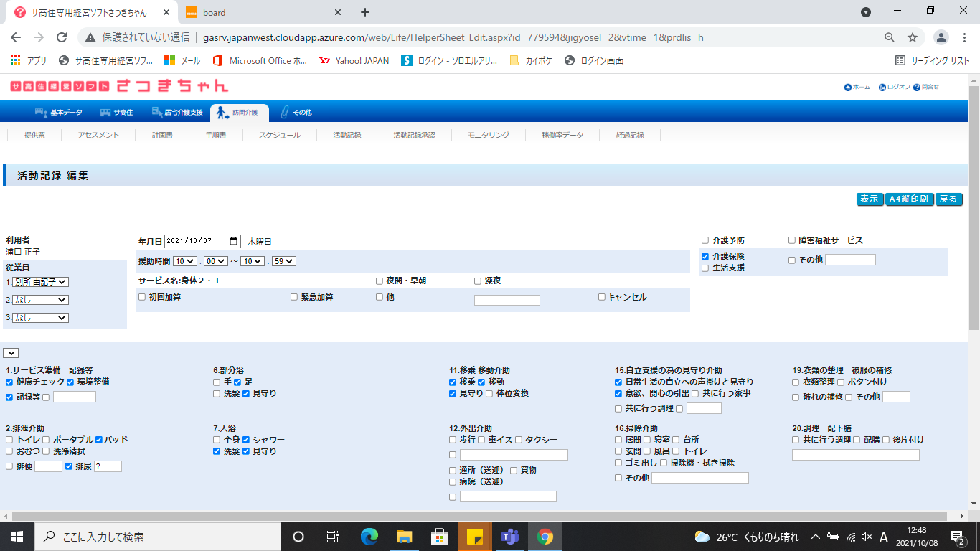Open the end minute dropdown showing 59

284,262
